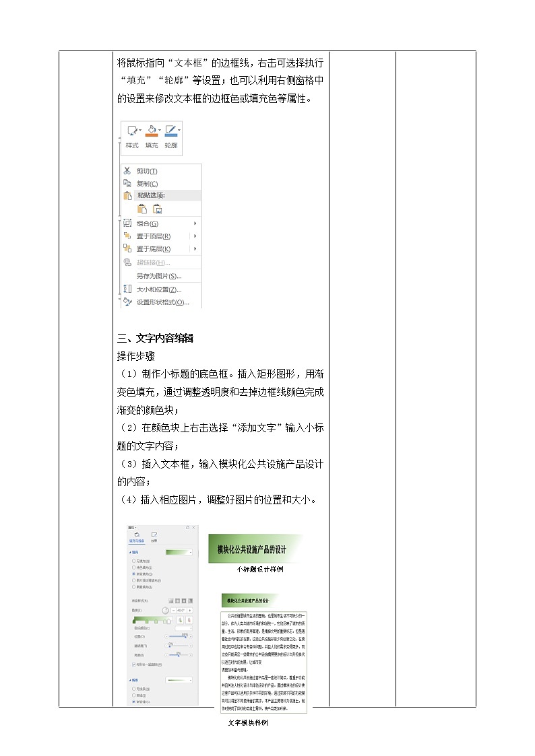Screen dimensions: 535x756
Task: Click the 填充 (Fill) paint bucket icon
Action: (x=152, y=130)
